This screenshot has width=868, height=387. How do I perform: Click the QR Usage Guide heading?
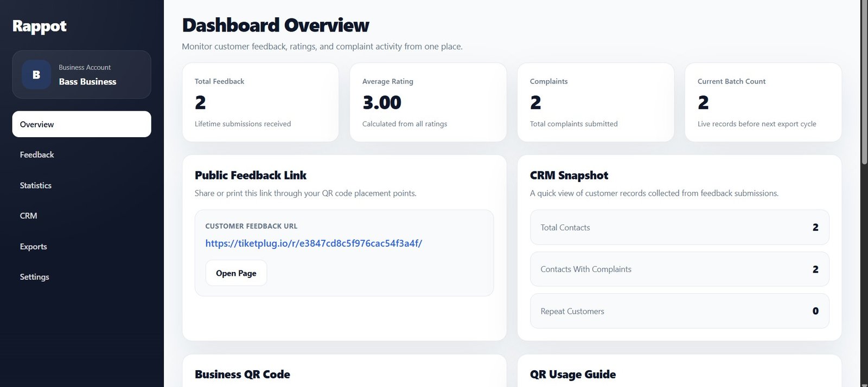572,374
